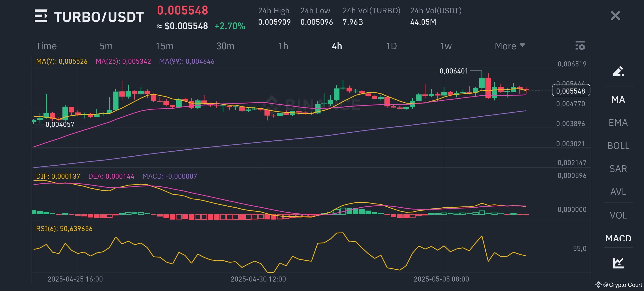644x291 pixels.
Task: Click the 0,006401 high price marker
Action: [x=454, y=71]
